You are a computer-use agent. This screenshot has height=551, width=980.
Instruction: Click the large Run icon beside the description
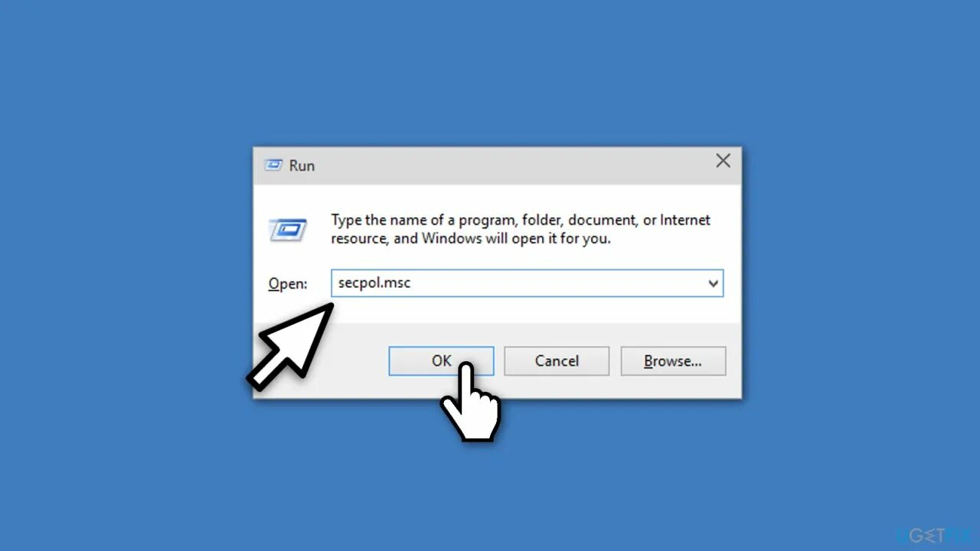click(288, 230)
